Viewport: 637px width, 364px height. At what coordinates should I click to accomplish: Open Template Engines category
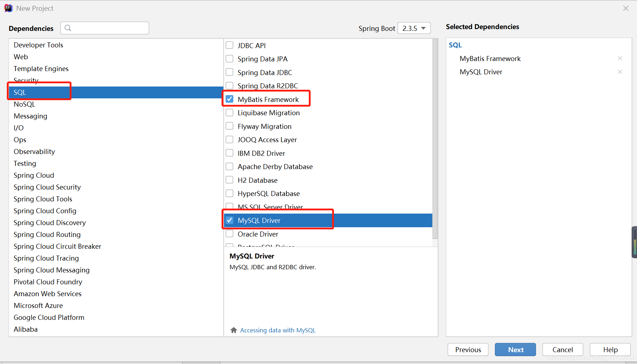tap(116, 69)
